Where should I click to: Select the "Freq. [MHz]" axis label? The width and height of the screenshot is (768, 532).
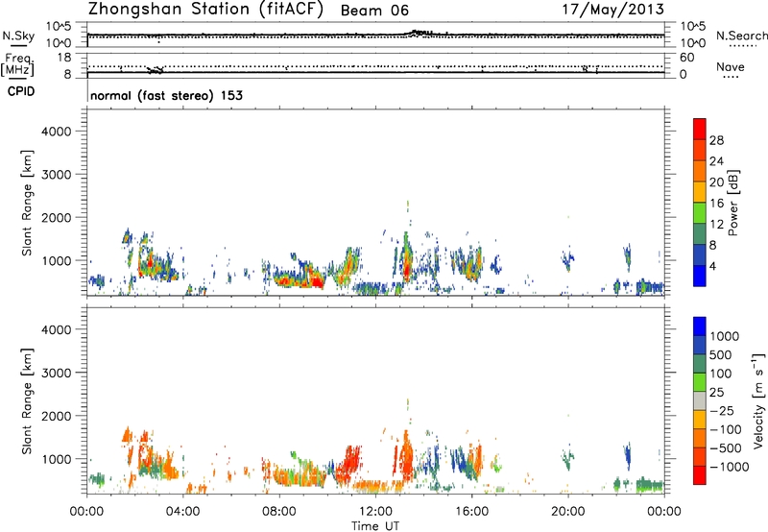(18, 64)
